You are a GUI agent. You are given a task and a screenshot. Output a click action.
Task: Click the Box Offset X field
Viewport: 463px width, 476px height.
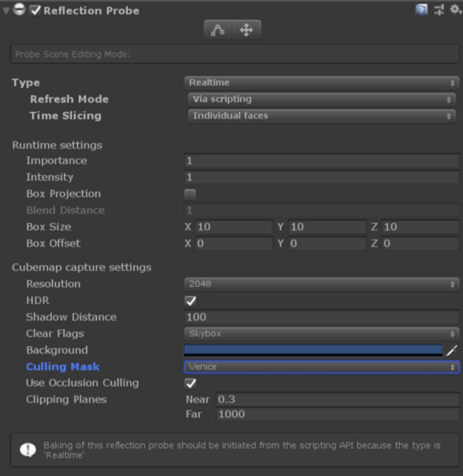point(234,243)
